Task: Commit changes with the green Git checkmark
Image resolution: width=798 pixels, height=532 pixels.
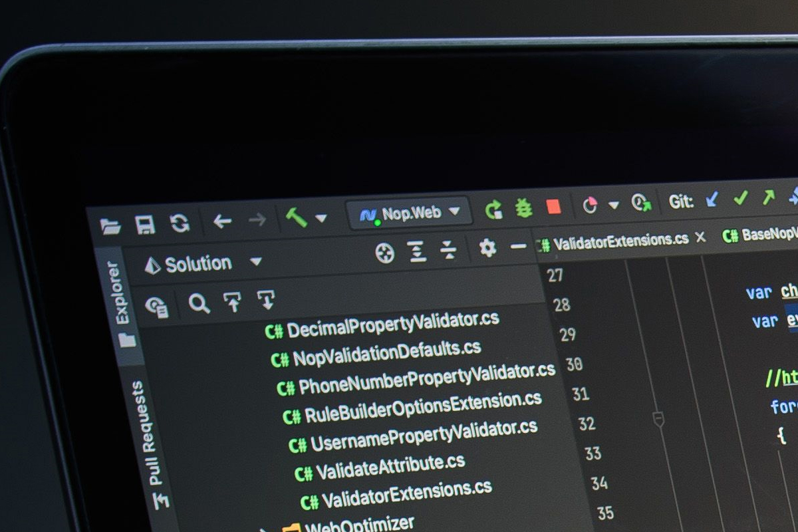Action: tap(741, 198)
